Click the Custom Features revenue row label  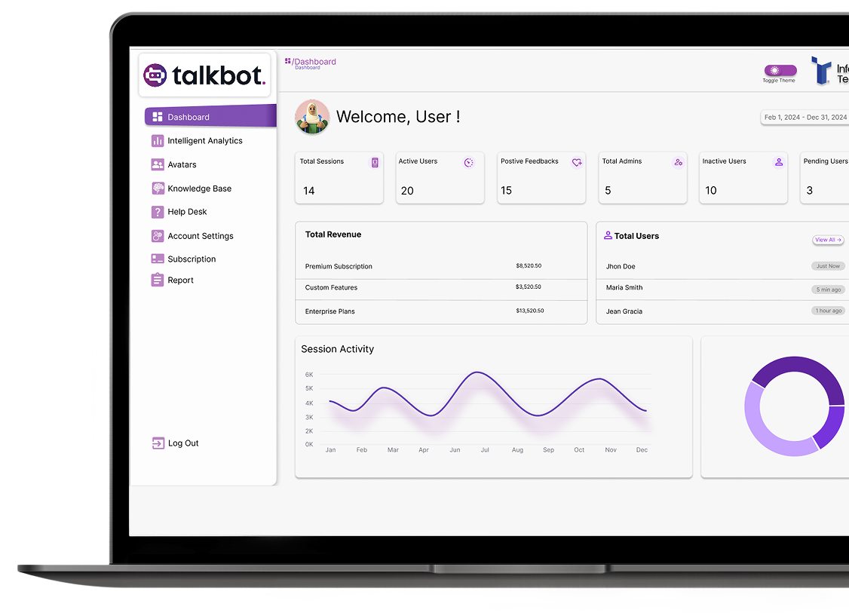(x=331, y=287)
